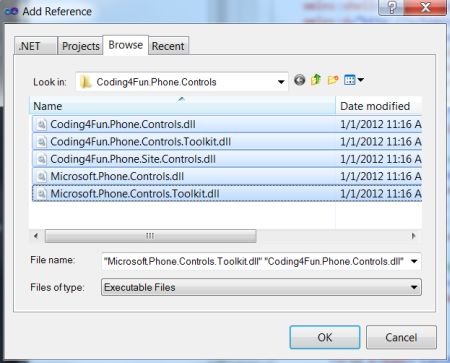
Task: Expand the Look in folder dropdown
Action: (281, 82)
